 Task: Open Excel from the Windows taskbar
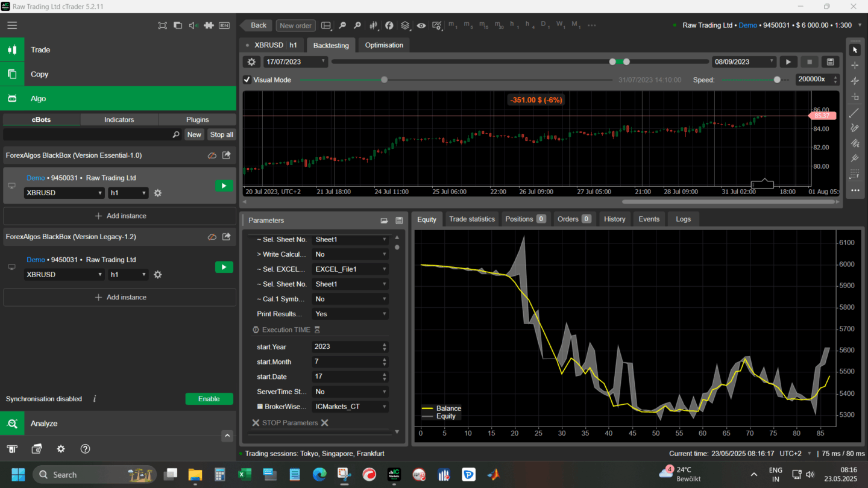pos(245,475)
